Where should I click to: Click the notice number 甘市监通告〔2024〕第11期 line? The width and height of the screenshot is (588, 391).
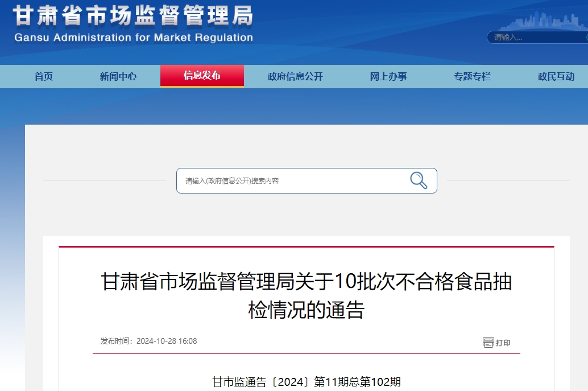[x=307, y=381]
